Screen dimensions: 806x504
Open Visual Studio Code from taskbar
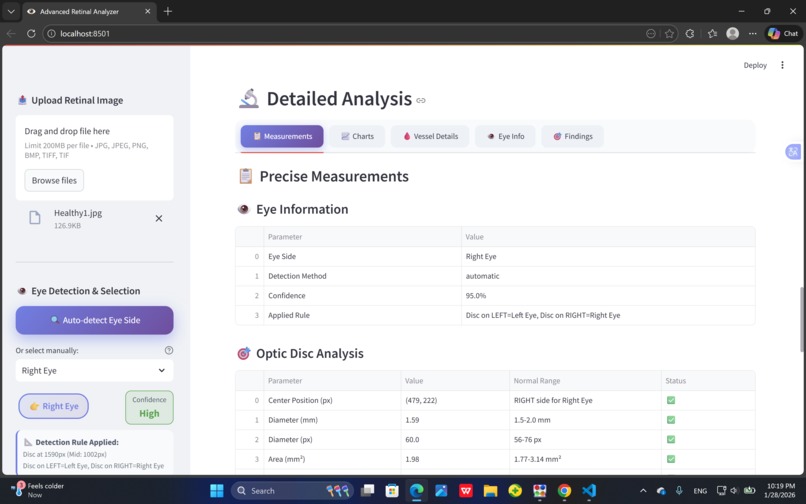(589, 491)
